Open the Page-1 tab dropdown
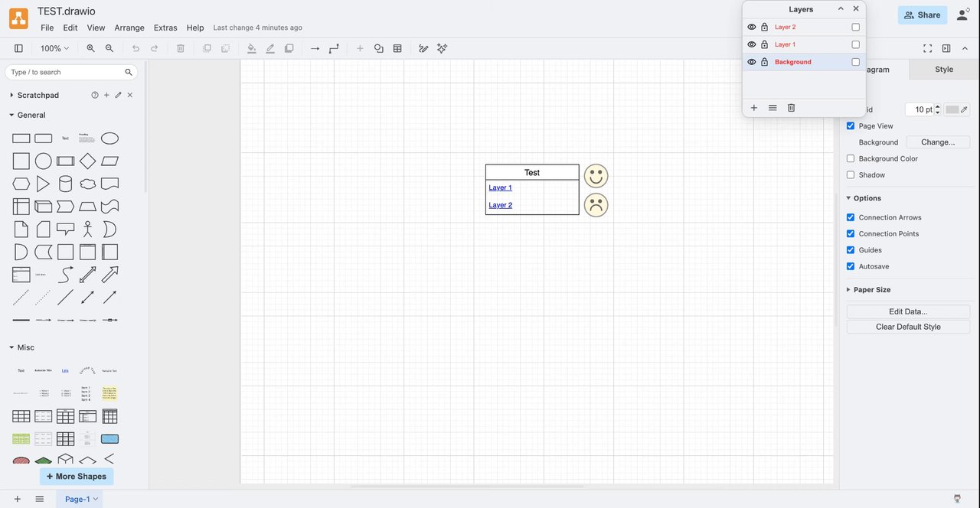980x508 pixels. coord(96,499)
